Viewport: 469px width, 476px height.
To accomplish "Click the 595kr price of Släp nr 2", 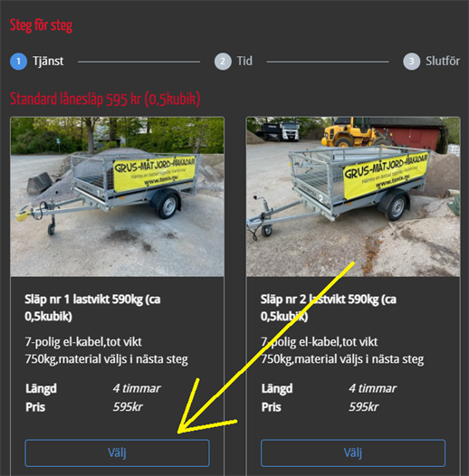I will coord(364,407).
